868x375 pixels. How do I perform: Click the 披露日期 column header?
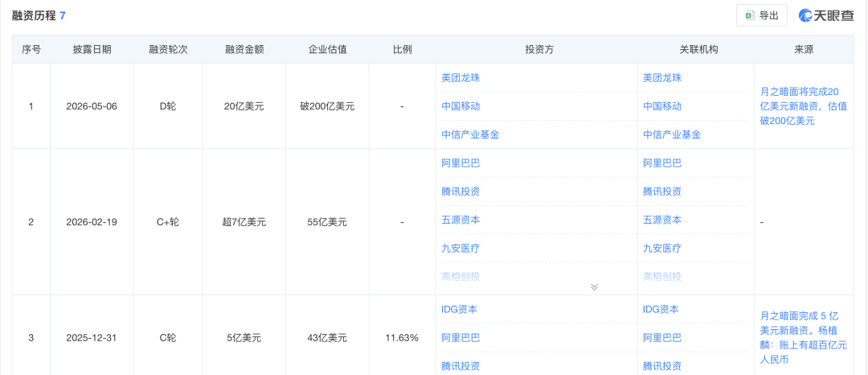tap(92, 49)
